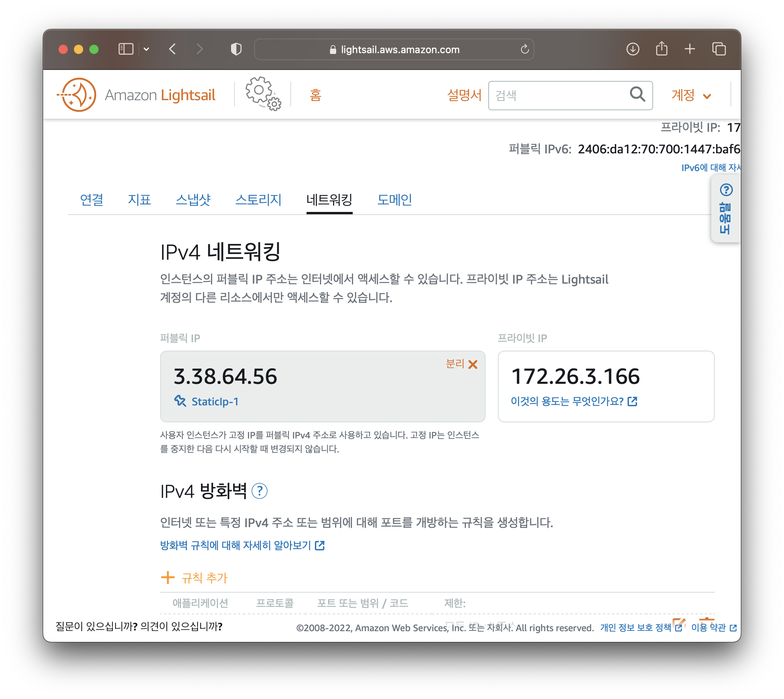Click the search magnifier icon
Viewport: 784px width, 699px height.
(637, 94)
